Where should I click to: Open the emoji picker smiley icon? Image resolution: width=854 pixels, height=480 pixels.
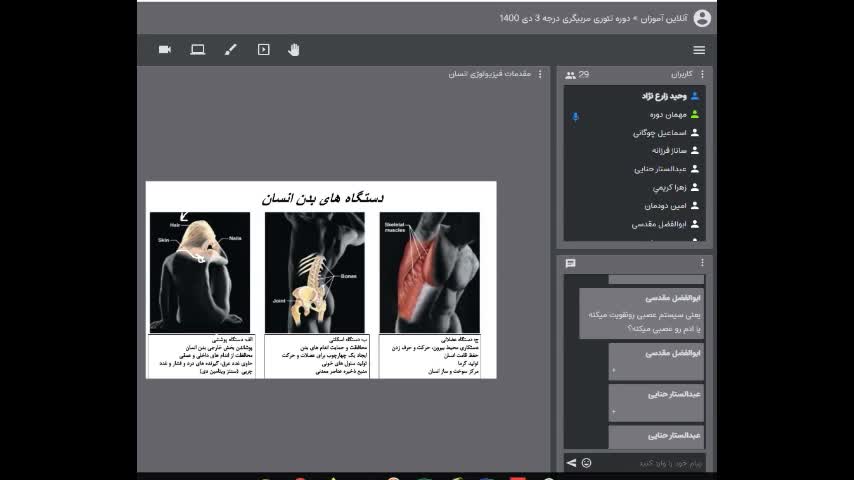click(x=586, y=463)
